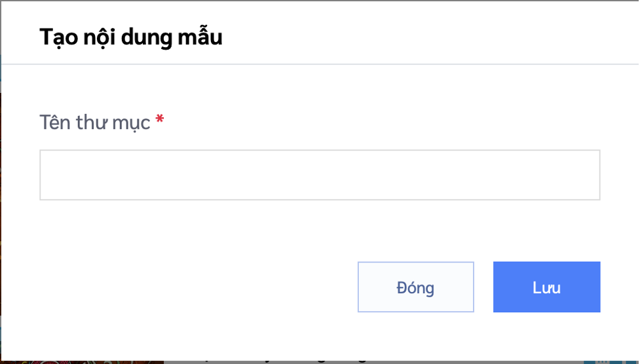The height and width of the screenshot is (364, 640).
Task: Click the red required asterisk
Action: coord(160,119)
